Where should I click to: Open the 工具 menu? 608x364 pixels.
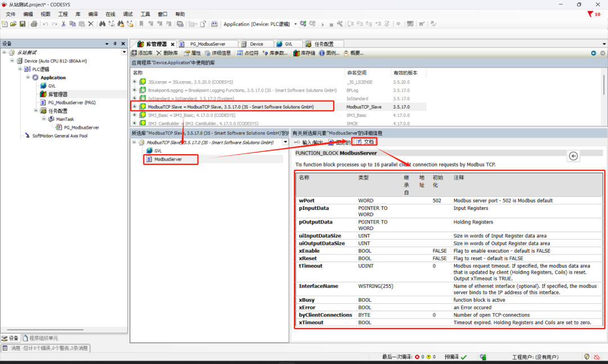[x=145, y=14]
